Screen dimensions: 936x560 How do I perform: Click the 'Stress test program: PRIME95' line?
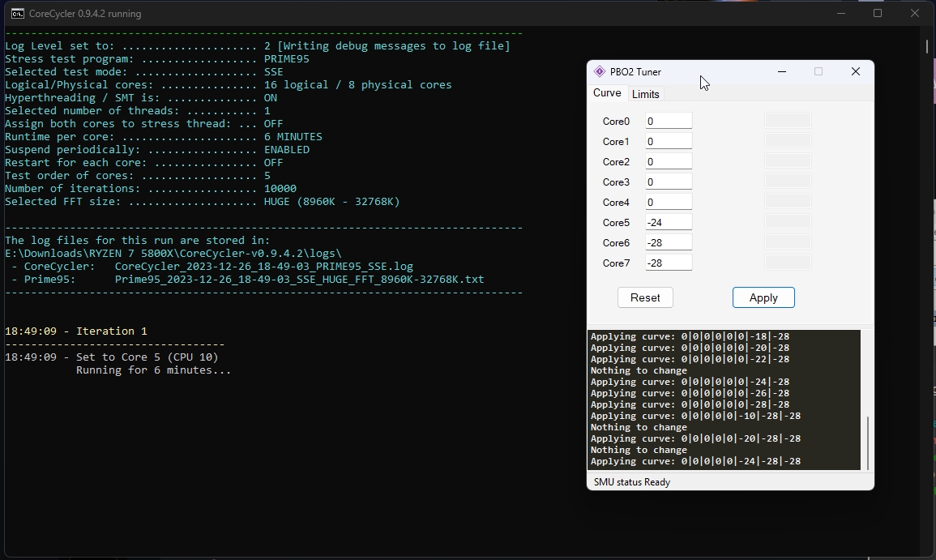157,59
